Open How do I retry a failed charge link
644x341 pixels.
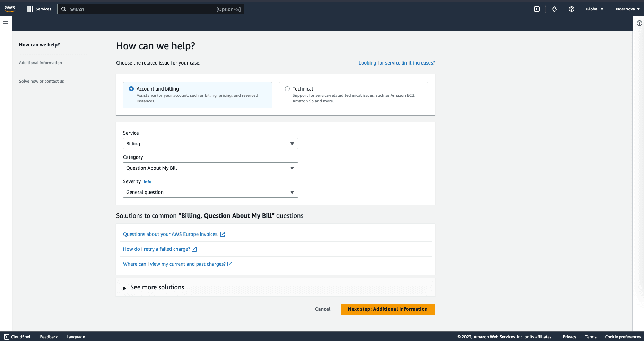pyautogui.click(x=157, y=249)
